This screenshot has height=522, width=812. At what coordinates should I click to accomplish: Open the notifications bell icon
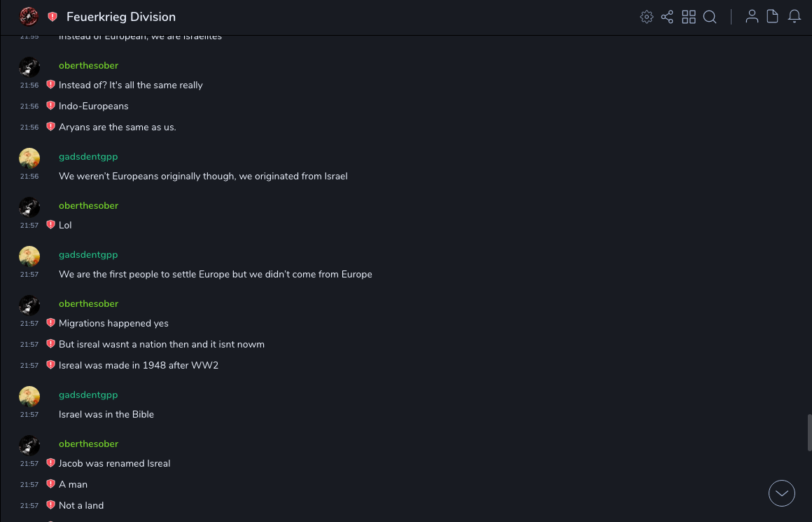794,17
